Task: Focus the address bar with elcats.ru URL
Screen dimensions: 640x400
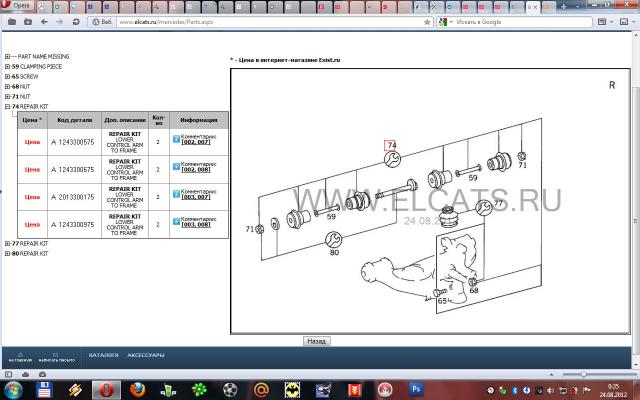Action: pos(269,22)
